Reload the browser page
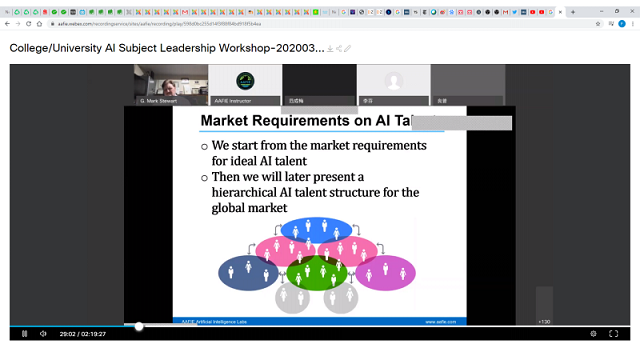 tap(29, 24)
